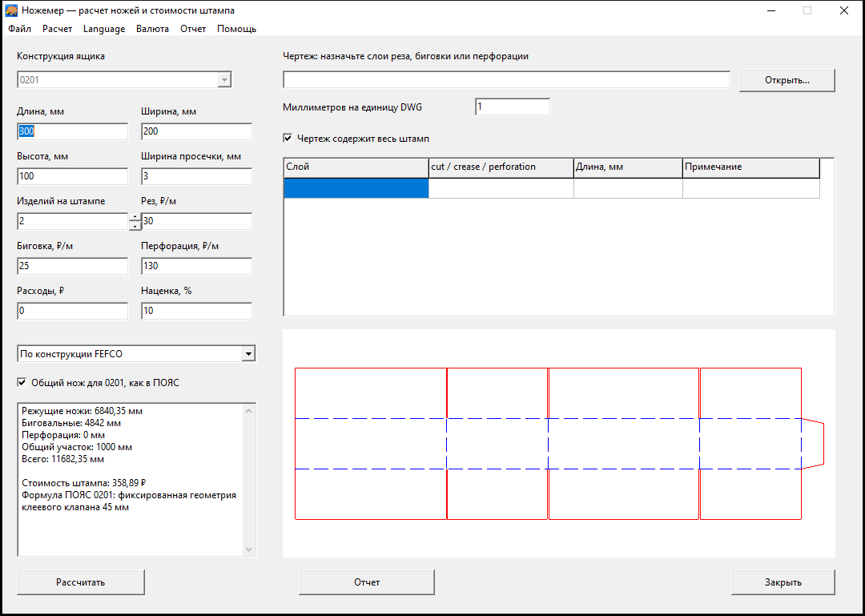Click the Ножемер app icon in title bar
The width and height of the screenshot is (865, 616).
pos(11,10)
